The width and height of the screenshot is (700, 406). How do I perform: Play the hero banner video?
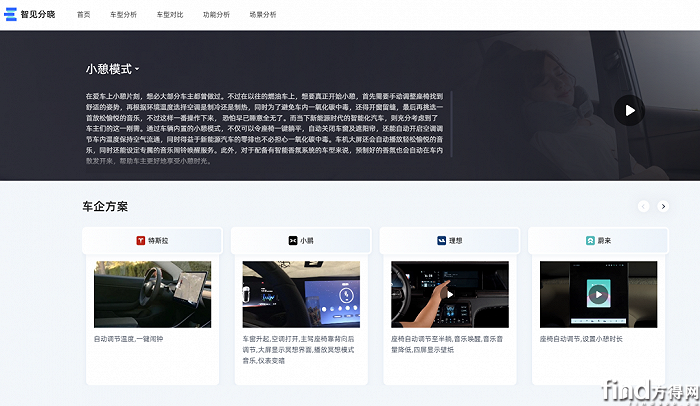coord(629,110)
